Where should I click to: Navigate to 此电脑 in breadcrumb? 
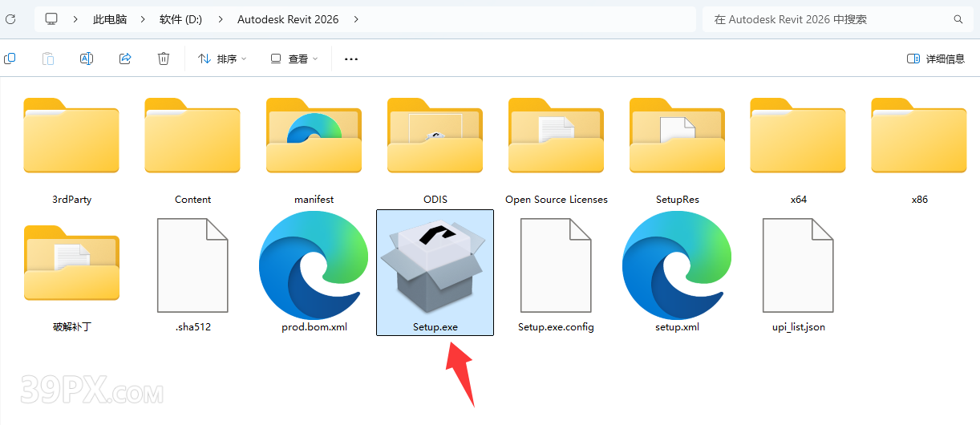(109, 19)
